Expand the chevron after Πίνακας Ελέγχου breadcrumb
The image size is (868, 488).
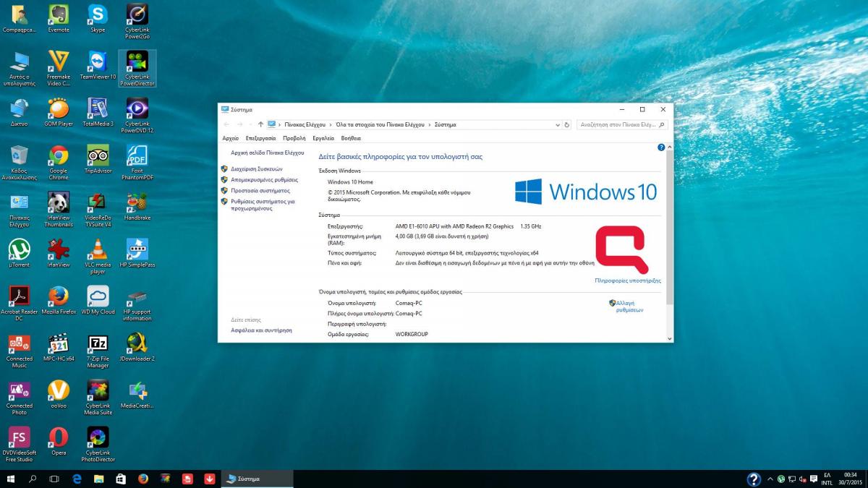pos(331,124)
